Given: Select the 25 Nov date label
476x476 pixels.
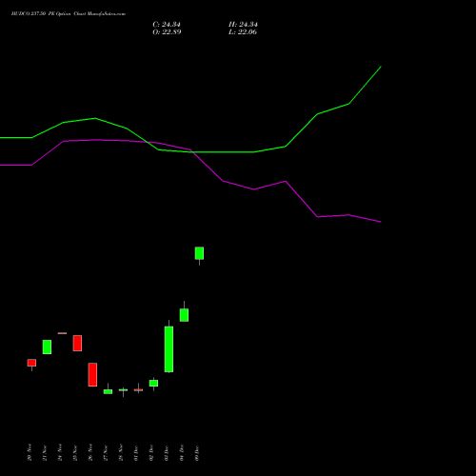Looking at the screenshot, I should (75, 452).
